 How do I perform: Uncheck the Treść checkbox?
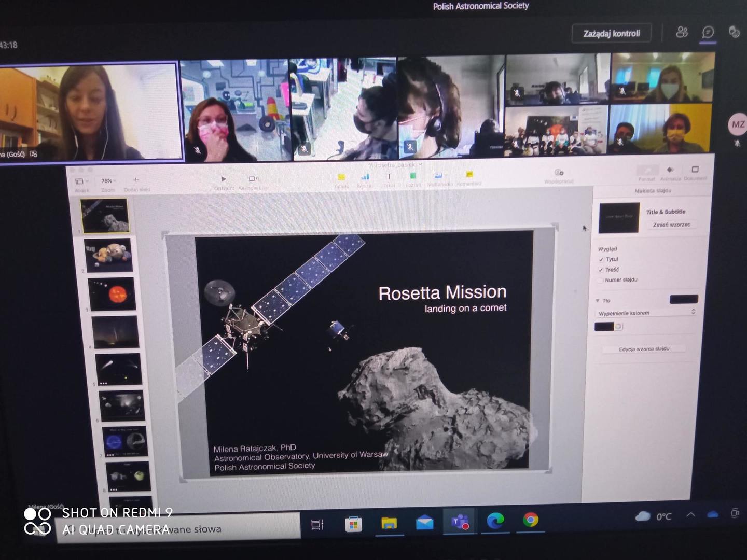click(601, 270)
